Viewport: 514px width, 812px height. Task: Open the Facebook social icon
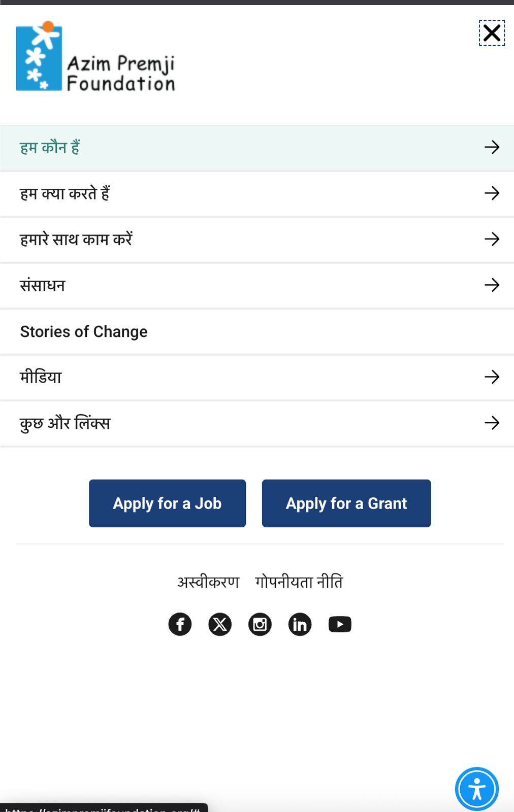180,624
